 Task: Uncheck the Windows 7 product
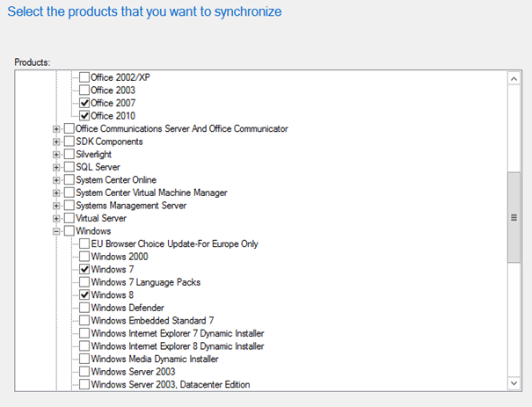[x=84, y=269]
